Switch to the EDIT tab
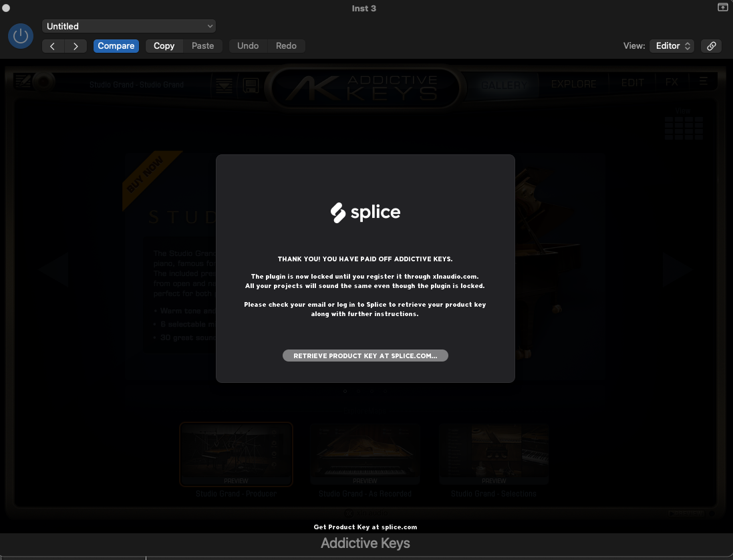This screenshot has height=560, width=733. [633, 83]
